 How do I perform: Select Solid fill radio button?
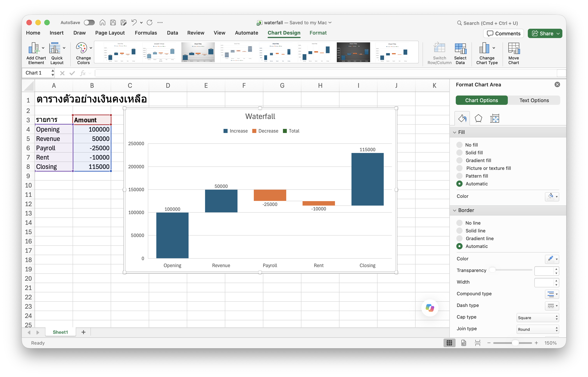pyautogui.click(x=459, y=153)
